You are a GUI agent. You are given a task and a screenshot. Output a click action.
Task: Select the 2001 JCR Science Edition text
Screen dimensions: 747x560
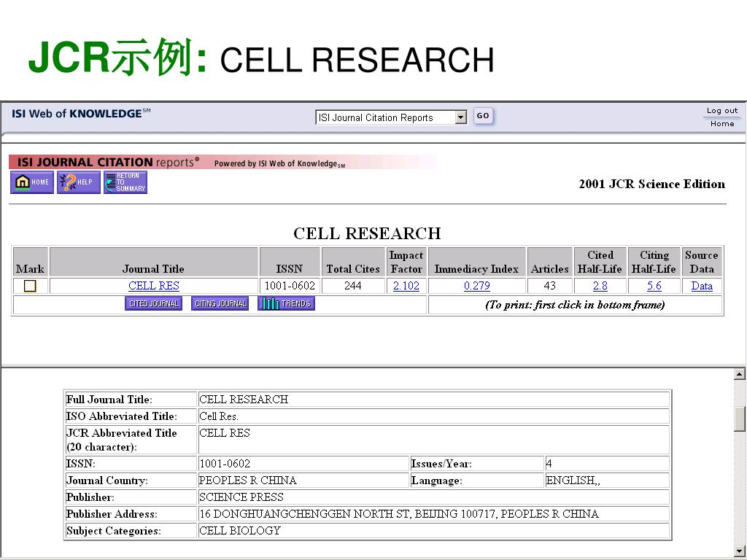tap(652, 184)
